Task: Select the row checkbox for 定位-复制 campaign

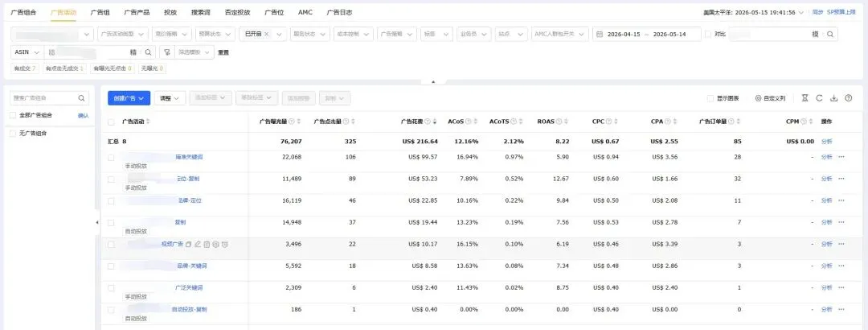Action: point(111,179)
